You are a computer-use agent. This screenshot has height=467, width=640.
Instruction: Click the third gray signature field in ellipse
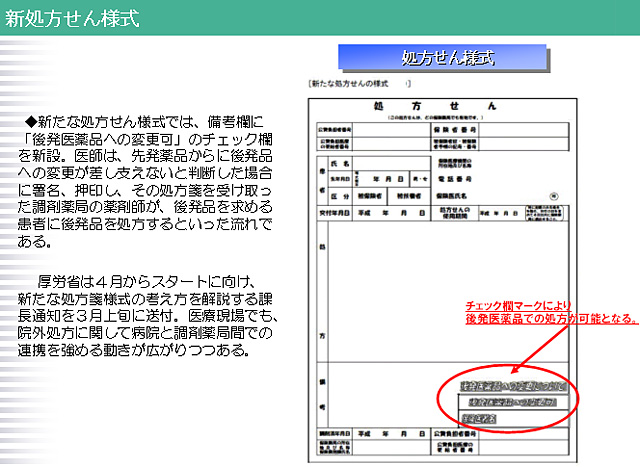click(481, 417)
